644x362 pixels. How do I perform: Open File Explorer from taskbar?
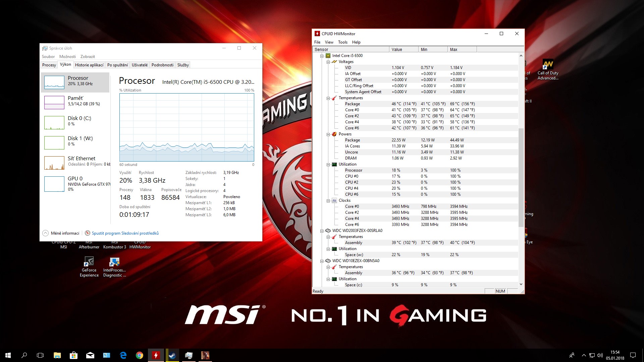pos(57,355)
